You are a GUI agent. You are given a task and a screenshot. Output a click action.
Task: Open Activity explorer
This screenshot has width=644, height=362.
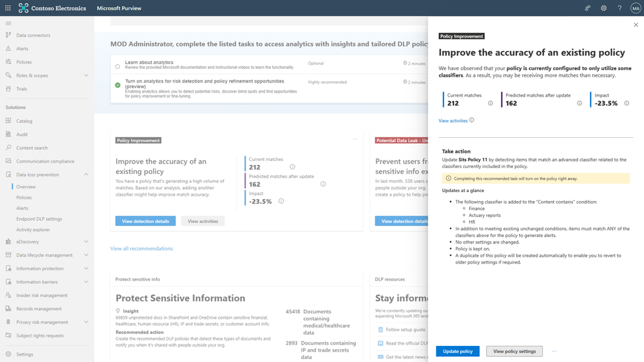pyautogui.click(x=33, y=229)
